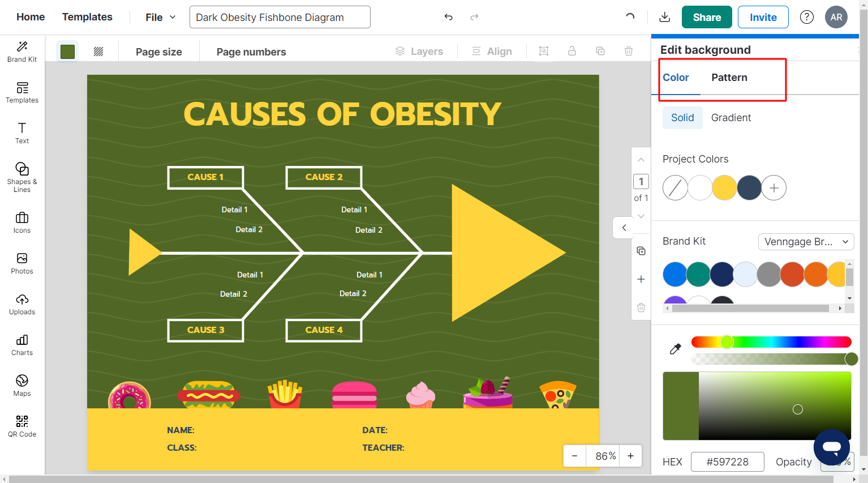Viewport: 868px width, 483px height.
Task: Open the Maps panel
Action: (x=22, y=385)
